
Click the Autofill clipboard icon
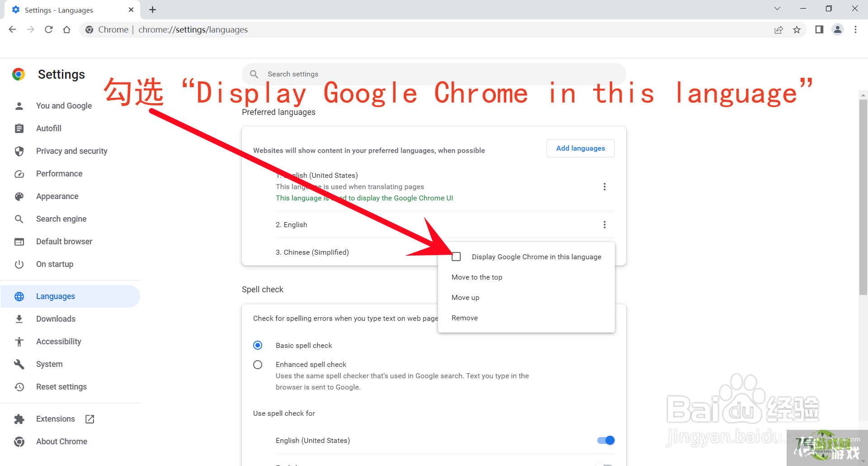click(x=19, y=128)
